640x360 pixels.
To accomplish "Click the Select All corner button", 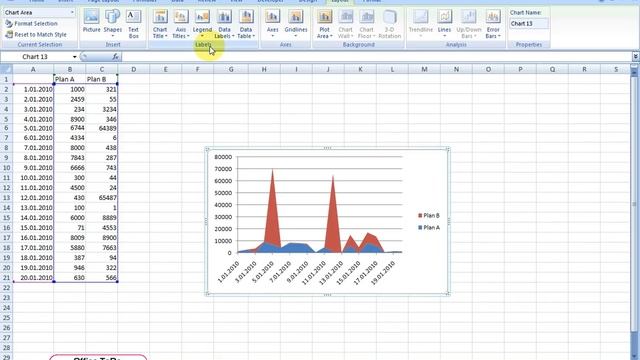I will coord(6,69).
